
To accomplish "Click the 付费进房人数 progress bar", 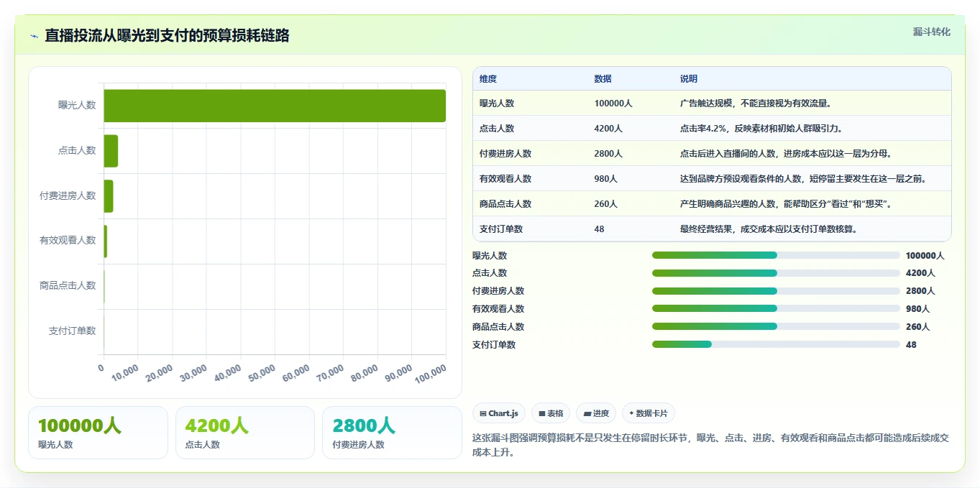I will click(776, 291).
